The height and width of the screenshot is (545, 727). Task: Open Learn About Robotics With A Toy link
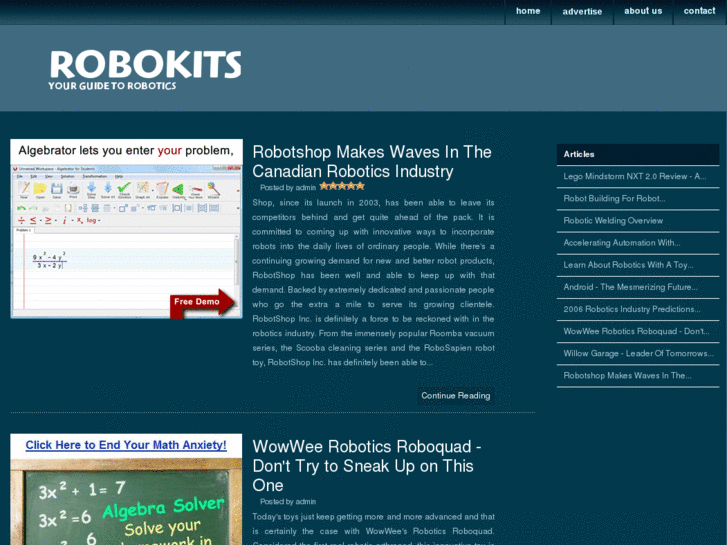pos(628,265)
